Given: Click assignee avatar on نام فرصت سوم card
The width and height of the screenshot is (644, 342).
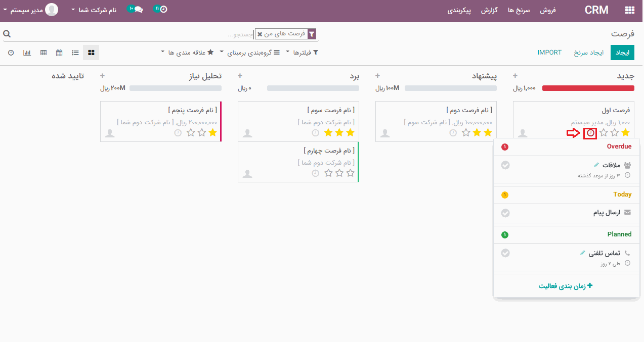Looking at the screenshot, I should coord(247,133).
